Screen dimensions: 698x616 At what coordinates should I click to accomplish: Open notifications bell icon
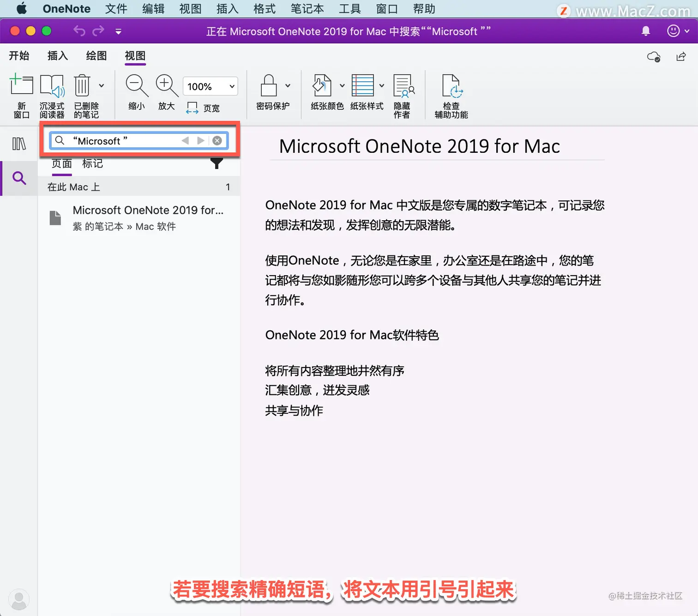click(x=646, y=31)
